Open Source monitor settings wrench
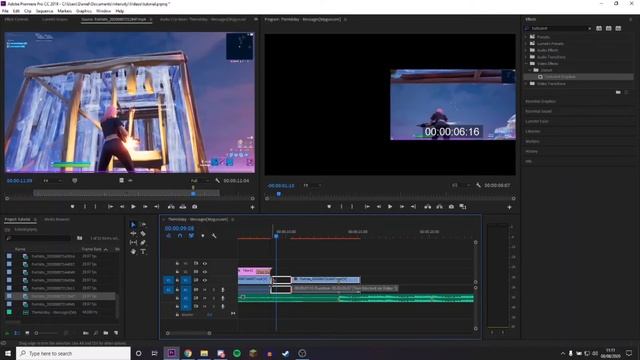The width and height of the screenshot is (640, 360). click(218, 180)
